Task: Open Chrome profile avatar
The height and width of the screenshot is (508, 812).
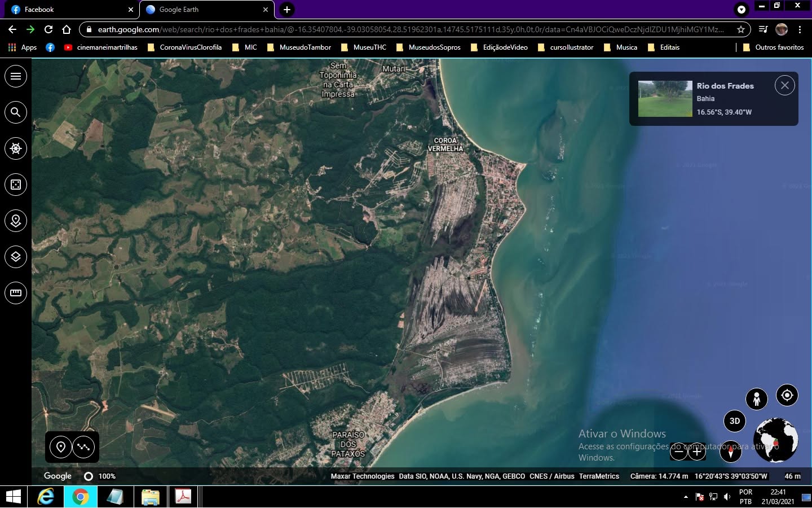Action: click(x=782, y=29)
